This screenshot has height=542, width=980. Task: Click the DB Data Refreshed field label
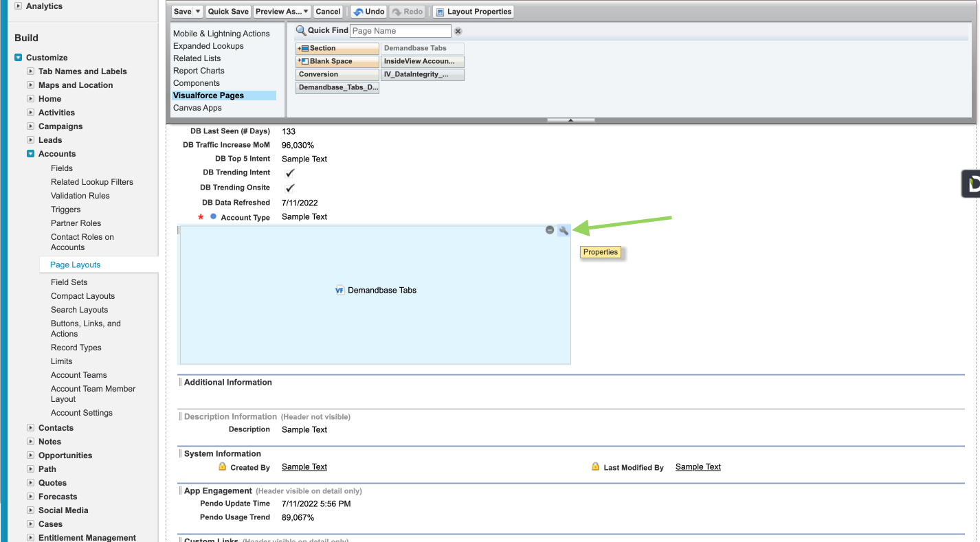(236, 203)
